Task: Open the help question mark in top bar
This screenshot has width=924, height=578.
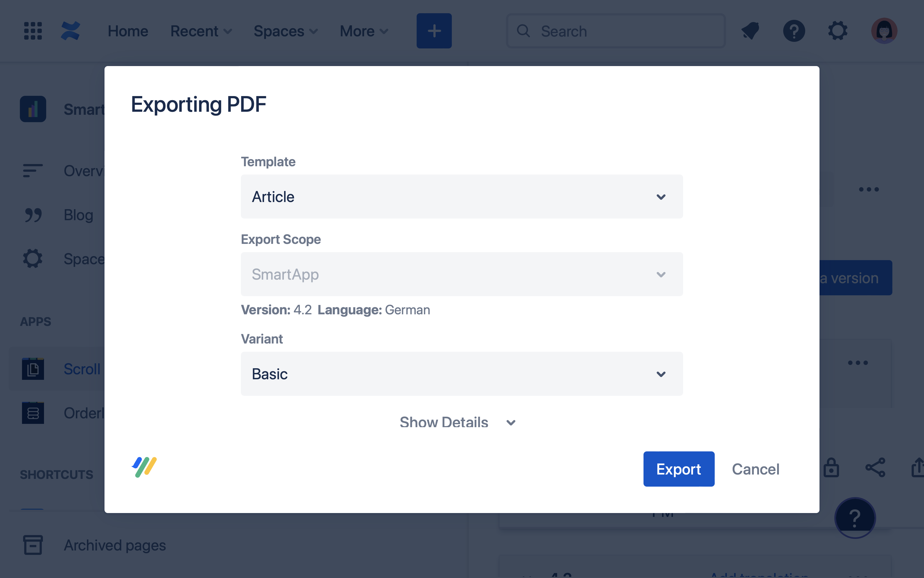Action: (794, 31)
